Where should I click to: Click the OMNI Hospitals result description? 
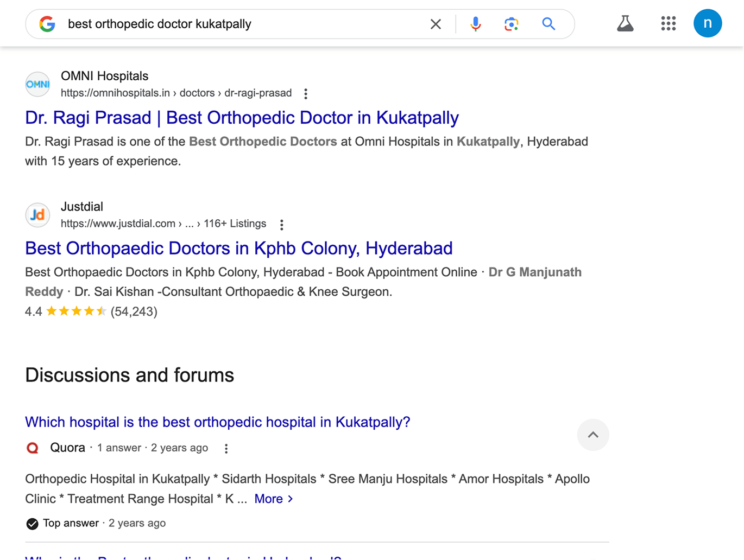click(307, 151)
